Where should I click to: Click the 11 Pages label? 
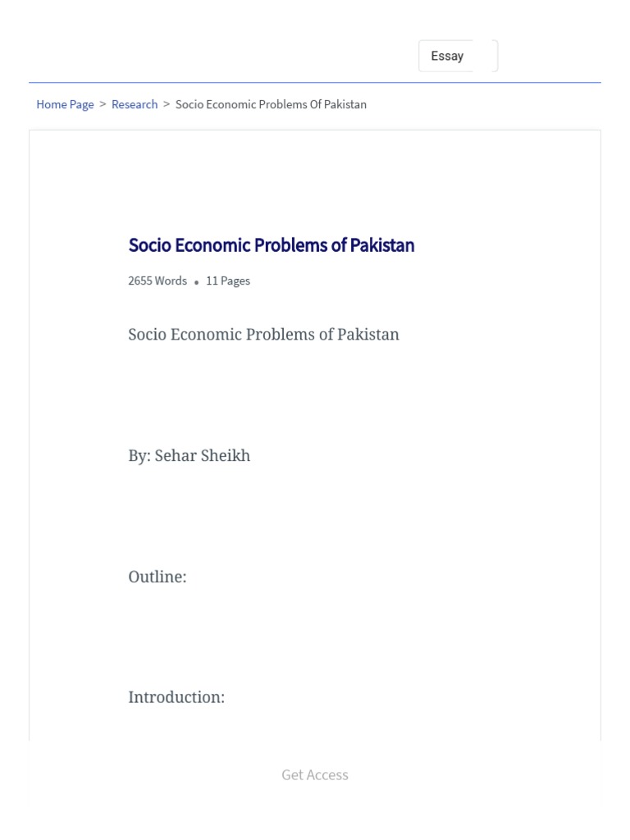[228, 281]
